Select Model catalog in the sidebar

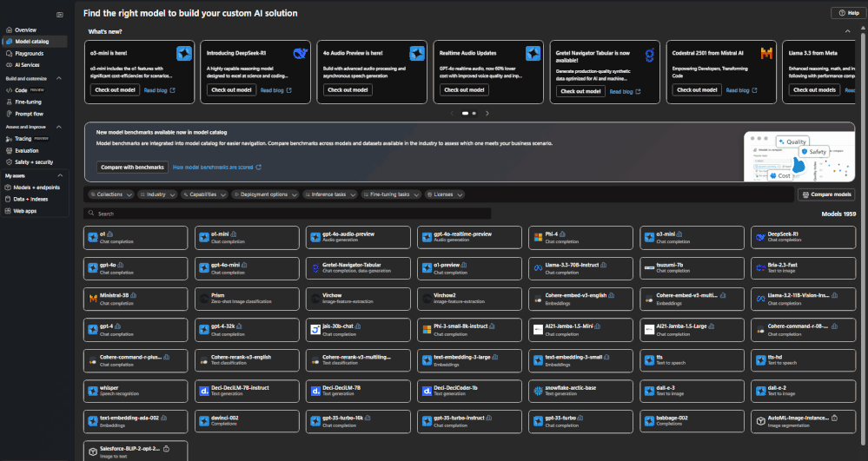point(35,42)
